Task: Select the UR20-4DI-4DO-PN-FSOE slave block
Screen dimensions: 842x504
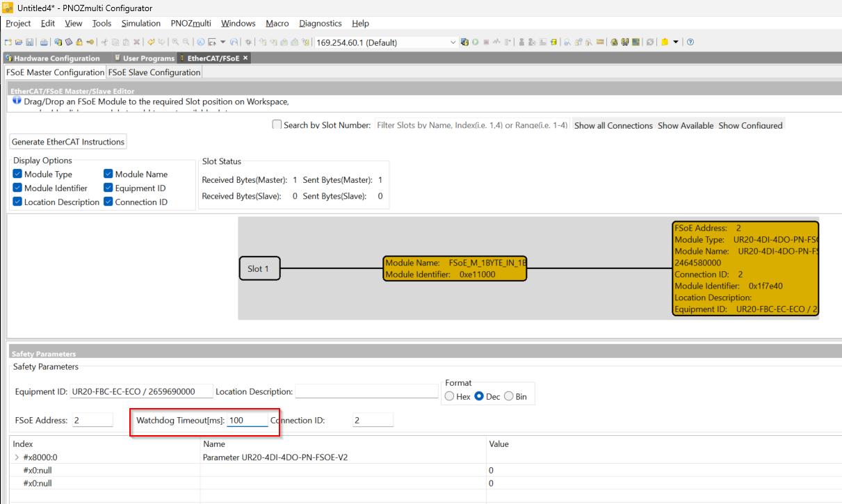Action: point(745,268)
